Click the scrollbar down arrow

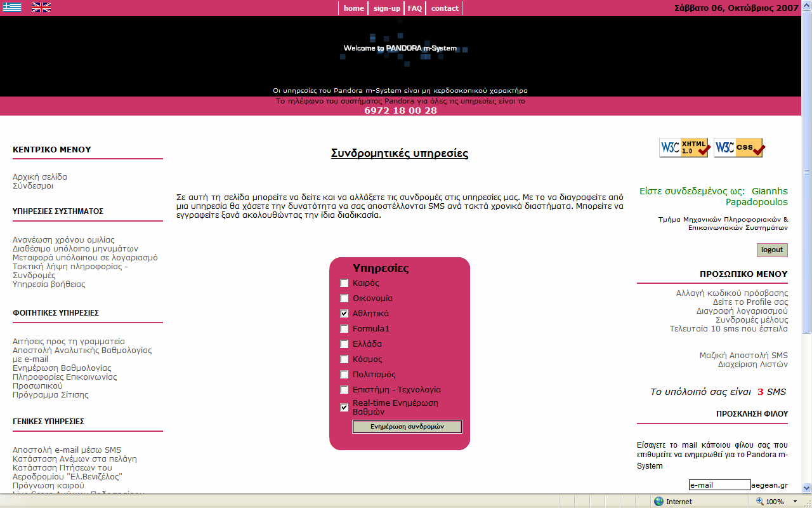806,488
